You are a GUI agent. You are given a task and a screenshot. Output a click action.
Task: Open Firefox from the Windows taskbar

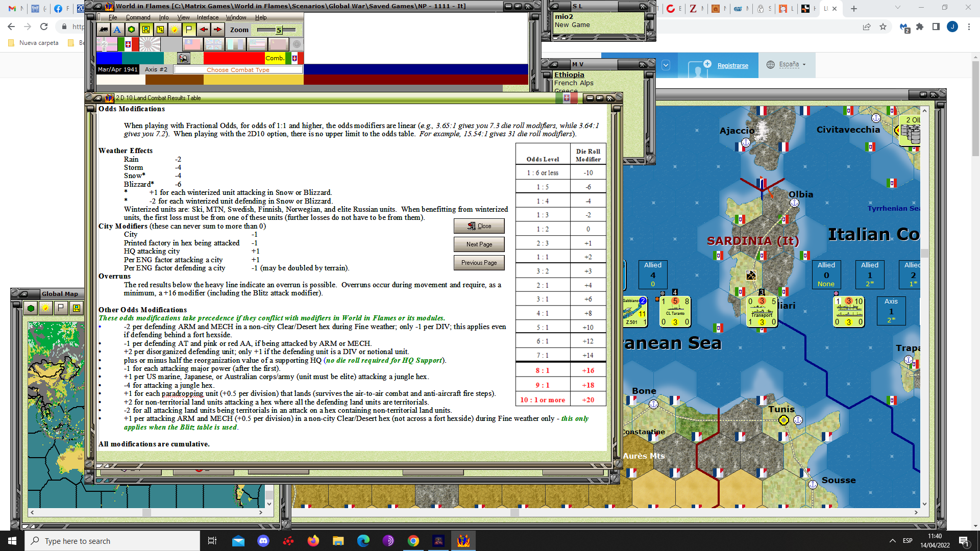point(313,541)
